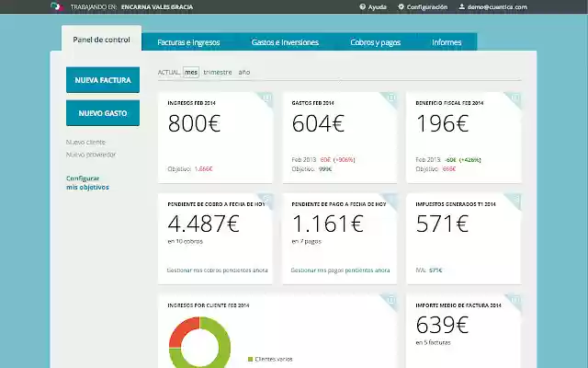
Task: Click corner icon on Impuestos generados card
Action: coord(515,199)
